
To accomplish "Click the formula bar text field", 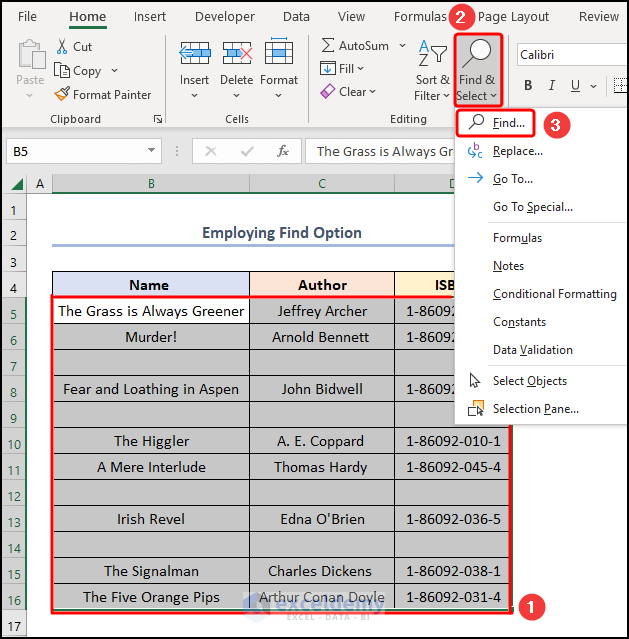I will (380, 151).
